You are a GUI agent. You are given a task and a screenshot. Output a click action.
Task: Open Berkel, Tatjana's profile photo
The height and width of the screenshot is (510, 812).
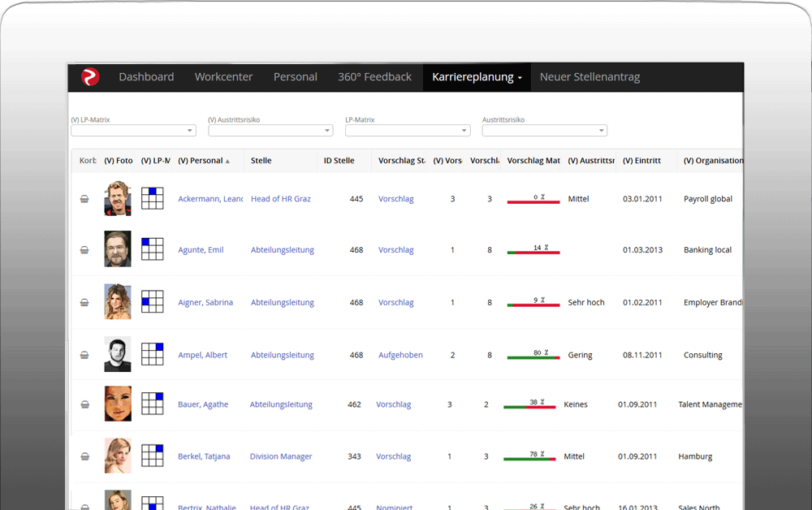[x=118, y=456]
